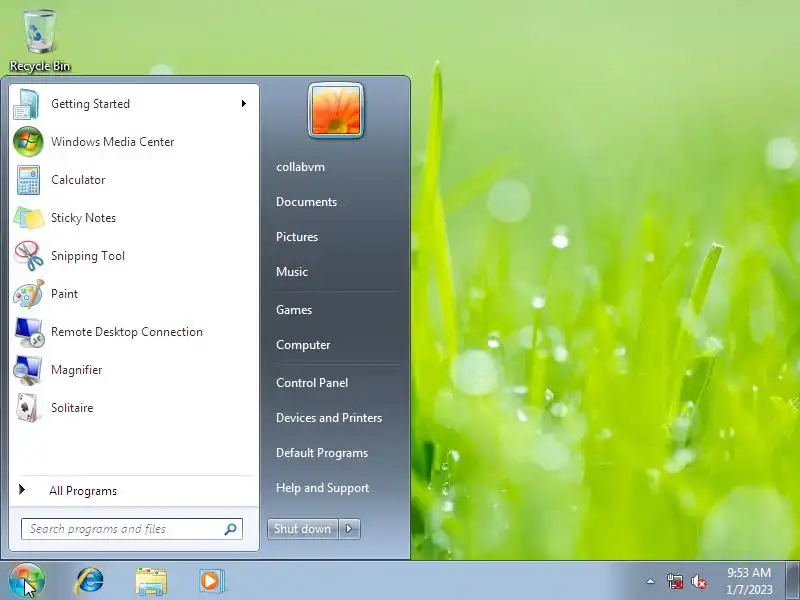Click the Show desktop strip by the clock

pos(793,581)
